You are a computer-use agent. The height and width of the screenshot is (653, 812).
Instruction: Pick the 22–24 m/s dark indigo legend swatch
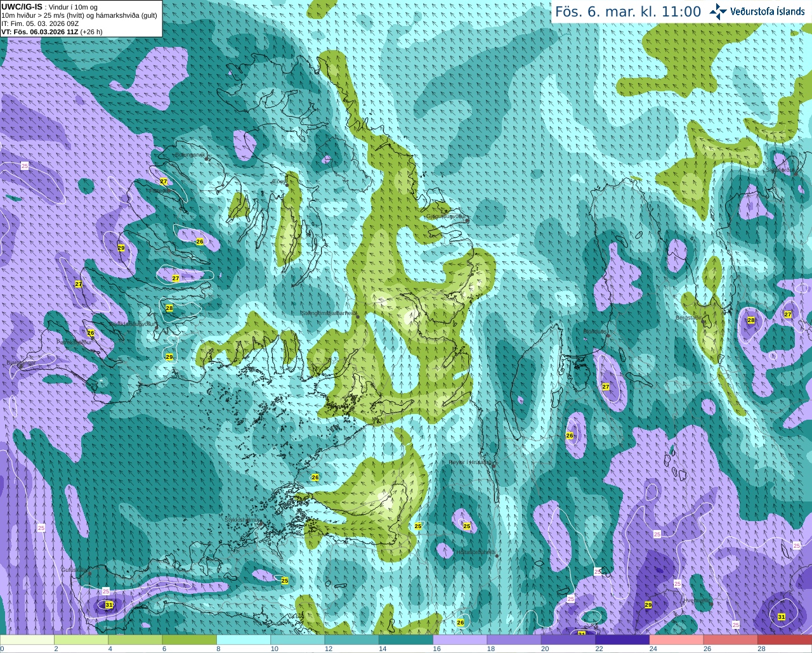(622, 640)
